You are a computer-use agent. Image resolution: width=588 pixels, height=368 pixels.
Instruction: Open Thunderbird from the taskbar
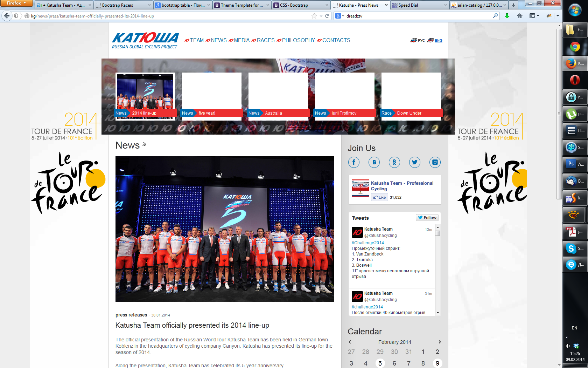coord(575,181)
